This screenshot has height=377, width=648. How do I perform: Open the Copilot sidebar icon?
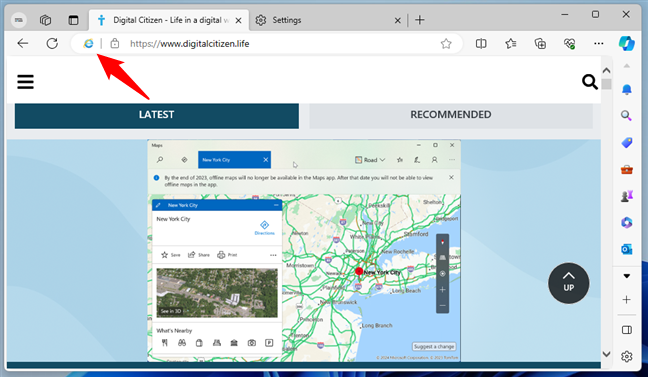pyautogui.click(x=627, y=43)
